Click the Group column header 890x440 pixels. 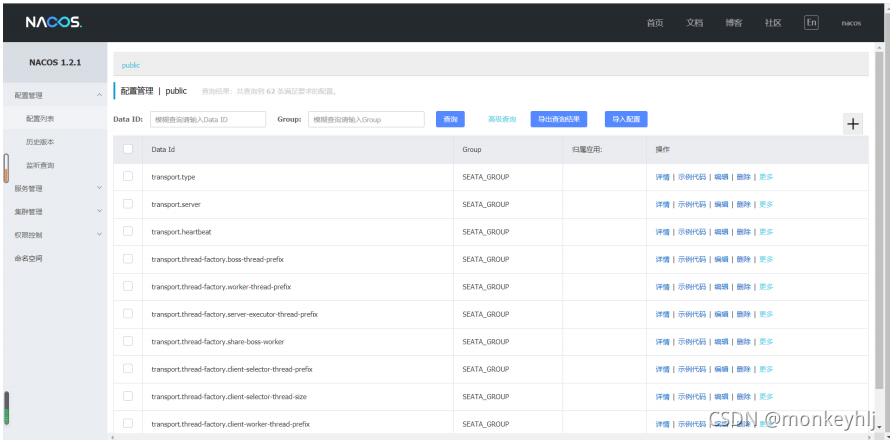tap(472, 149)
